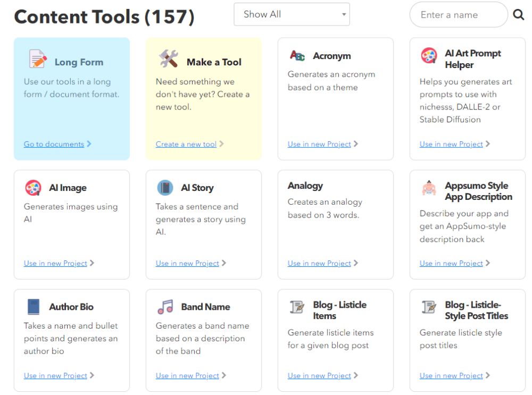
Task: Use Analogy in a new Project
Action: 319,263
